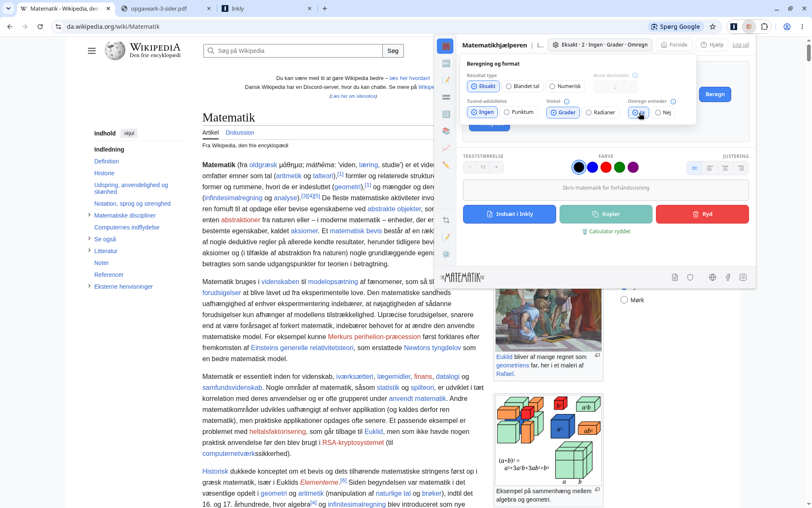This screenshot has width=812, height=508.
Task: Pick the red color swatch
Action: (x=606, y=168)
